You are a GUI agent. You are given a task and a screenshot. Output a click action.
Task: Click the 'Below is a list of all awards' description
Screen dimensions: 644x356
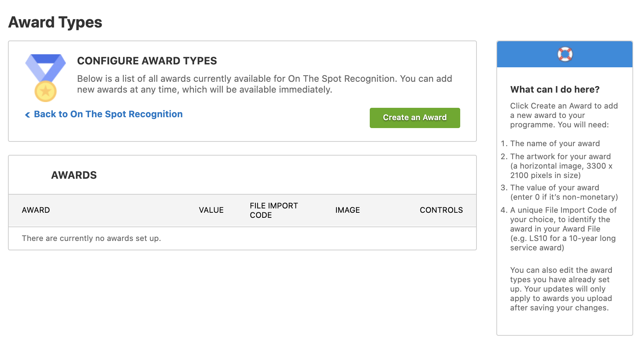[x=264, y=84]
